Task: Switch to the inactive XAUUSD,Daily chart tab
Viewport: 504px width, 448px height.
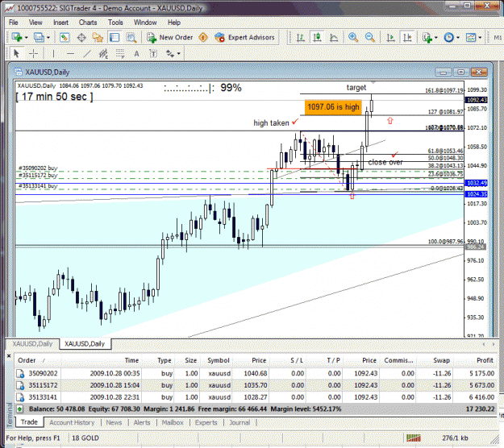Action: coord(32,343)
